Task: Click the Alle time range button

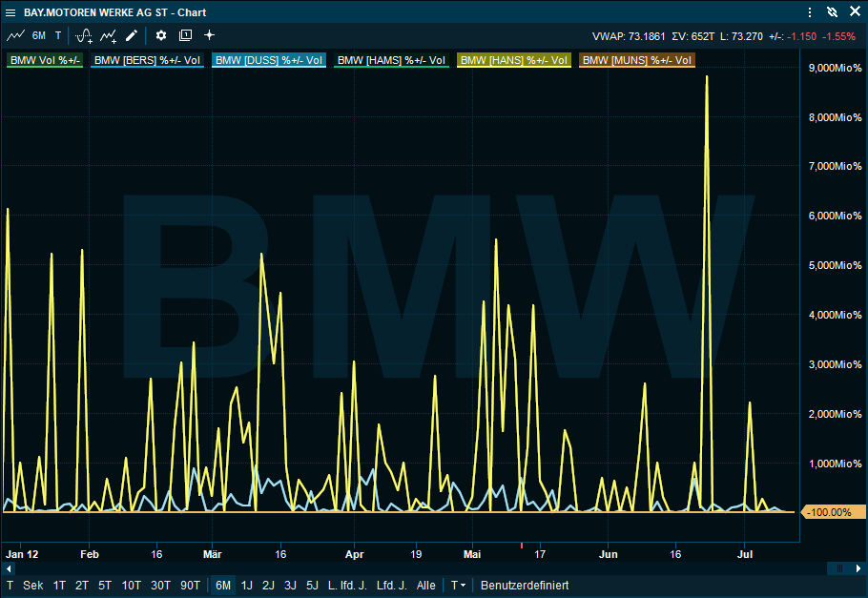Action: 426,585
